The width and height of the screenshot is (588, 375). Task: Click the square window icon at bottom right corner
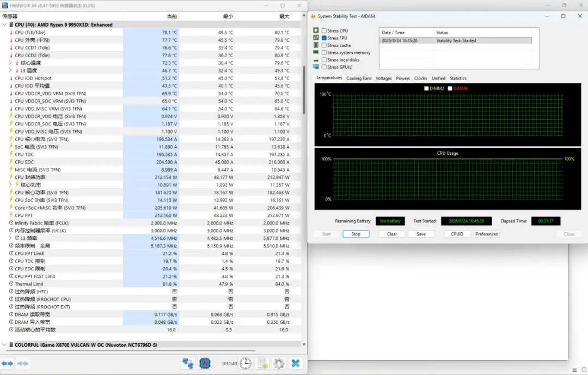pos(584,370)
